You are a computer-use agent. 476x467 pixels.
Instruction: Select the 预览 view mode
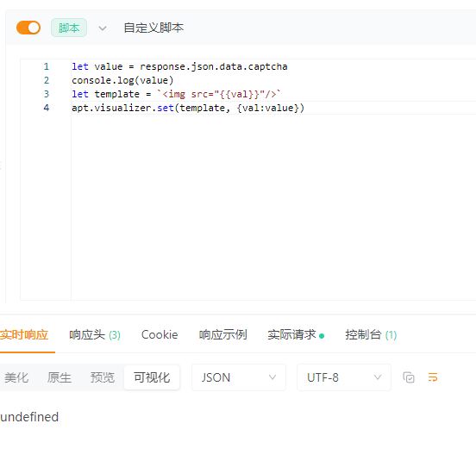pos(103,377)
